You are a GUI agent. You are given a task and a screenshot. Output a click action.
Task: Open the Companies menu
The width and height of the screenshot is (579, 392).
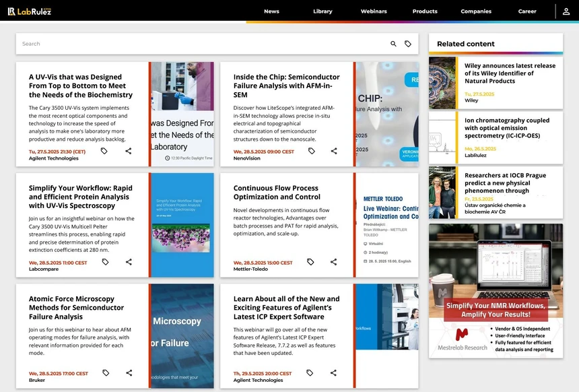tap(476, 11)
